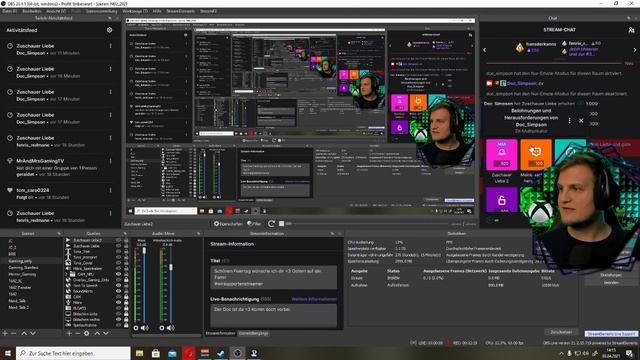Viewport: 640px width, 360px height.
Task: Open the Szenensammlung menu
Action: [x=101, y=11]
